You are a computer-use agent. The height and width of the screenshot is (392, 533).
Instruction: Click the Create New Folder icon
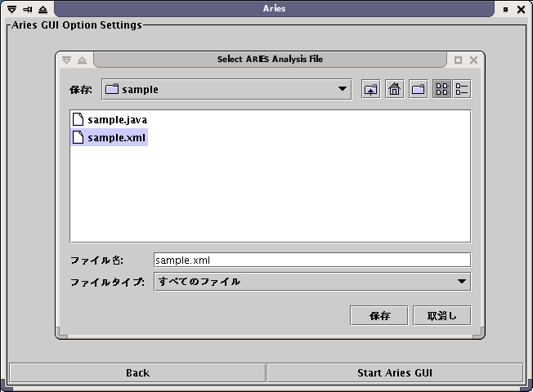click(x=418, y=90)
